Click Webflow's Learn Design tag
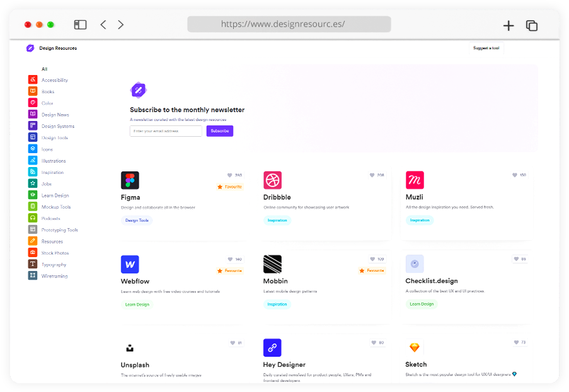569x392 pixels. coord(137,304)
